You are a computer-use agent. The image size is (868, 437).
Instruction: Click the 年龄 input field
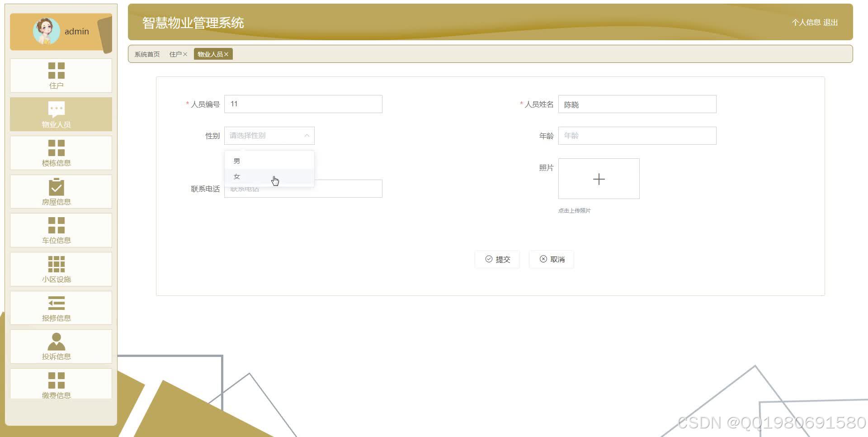click(x=637, y=135)
